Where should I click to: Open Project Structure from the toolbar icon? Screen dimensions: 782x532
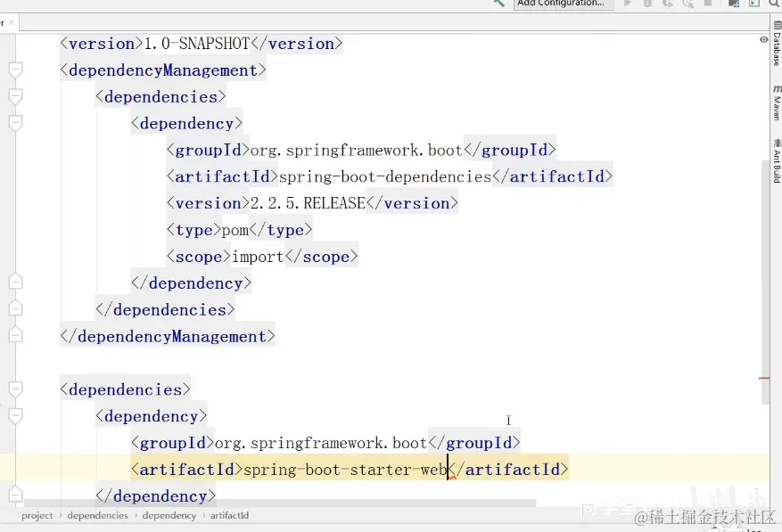(734, 3)
